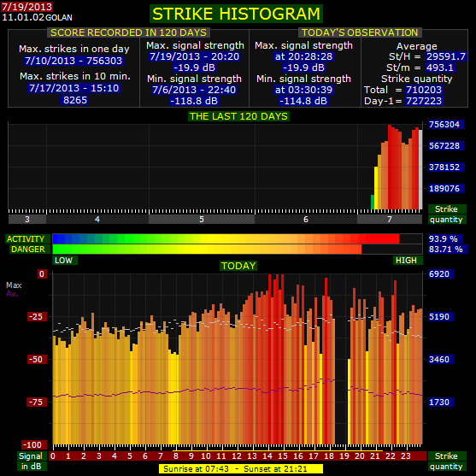
Task: Select month 7 on 120-day axis
Action: [x=390, y=219]
